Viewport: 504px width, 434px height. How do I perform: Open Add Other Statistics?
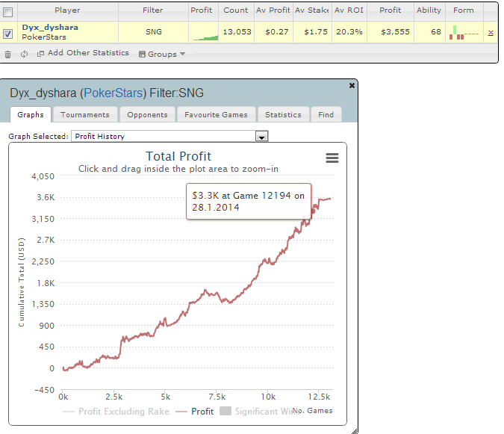point(83,53)
